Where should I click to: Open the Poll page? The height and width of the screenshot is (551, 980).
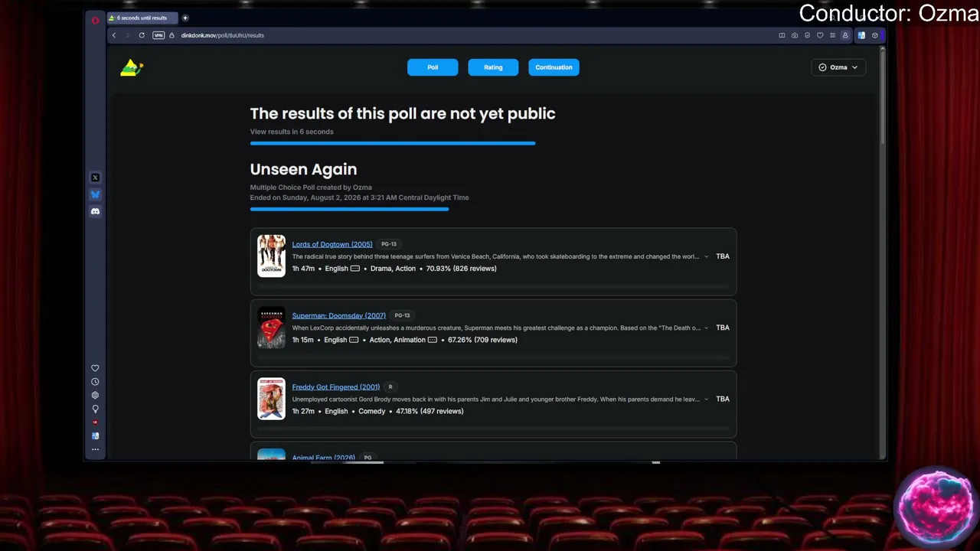coord(433,67)
